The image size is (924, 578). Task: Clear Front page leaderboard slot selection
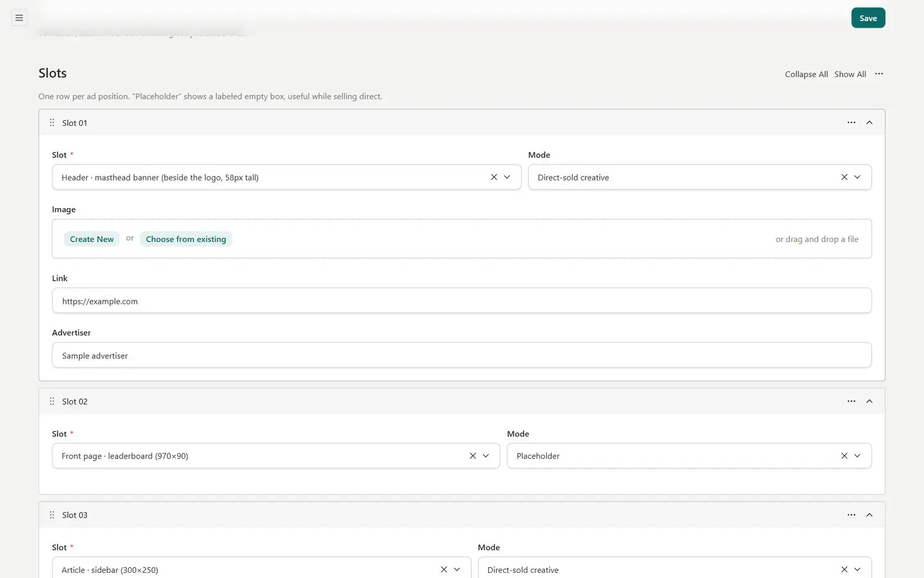(x=473, y=456)
